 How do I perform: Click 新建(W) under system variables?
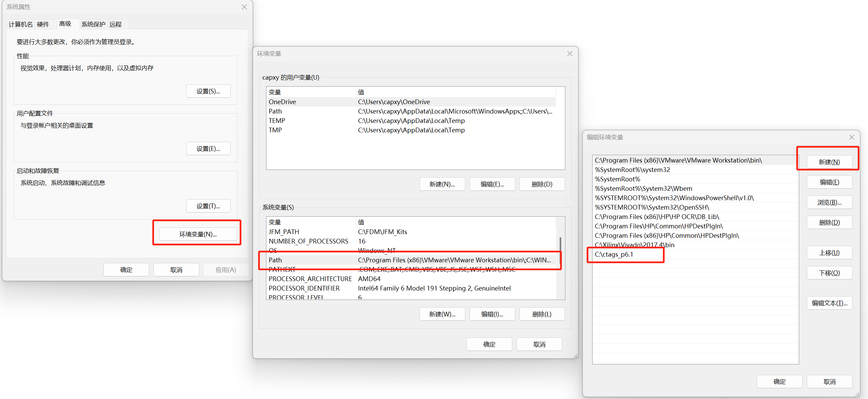(442, 314)
